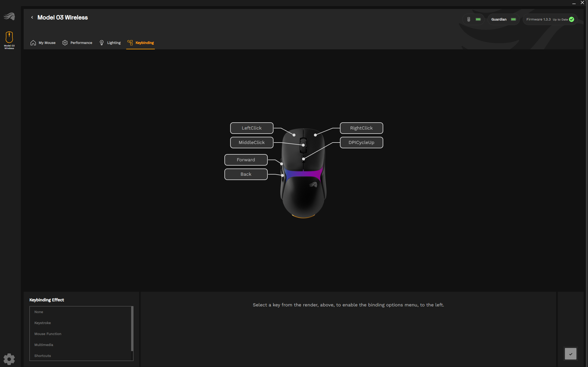Click the Keybinding tab icon

pos(130,43)
